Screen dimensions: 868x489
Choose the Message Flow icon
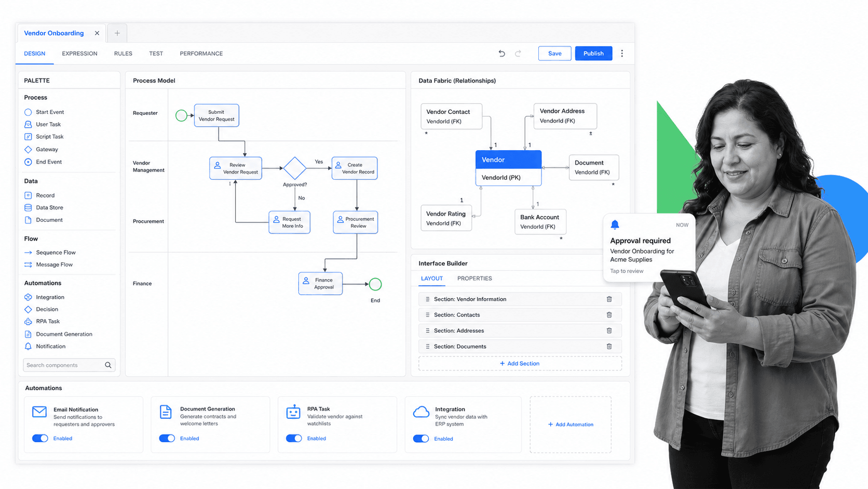[28, 265]
